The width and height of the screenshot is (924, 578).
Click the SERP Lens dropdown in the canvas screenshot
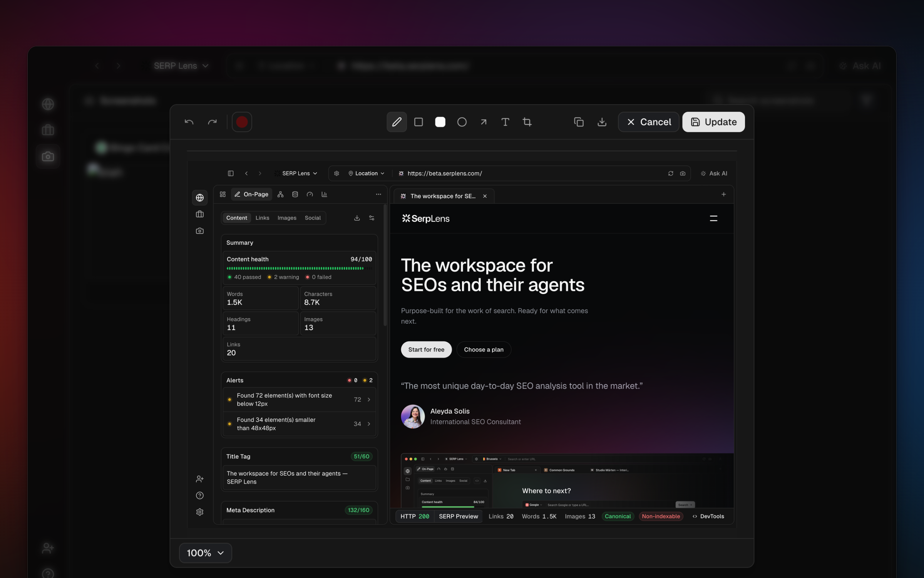296,173
